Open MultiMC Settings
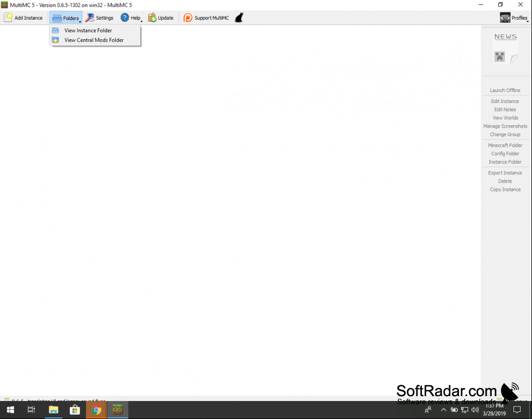Image resolution: width=532 pixels, height=419 pixels. pyautogui.click(x=99, y=17)
